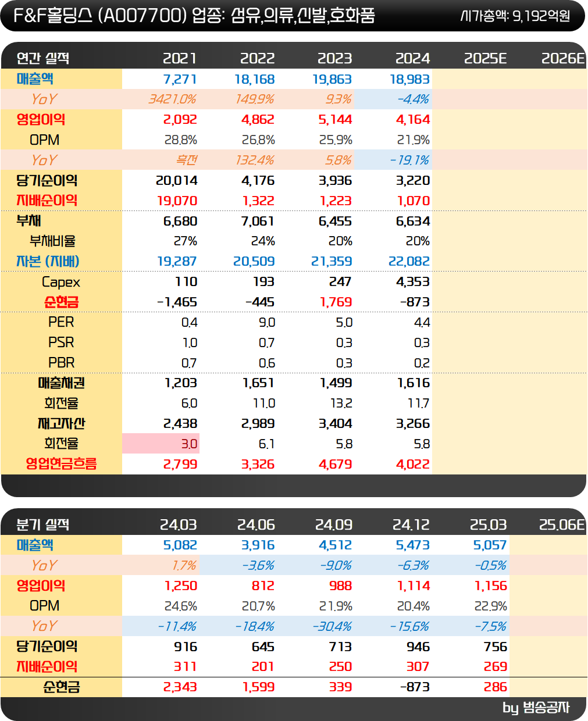Click the 2,343 quarterly 순현금 value
The height and width of the screenshot is (721, 588).
point(180,687)
